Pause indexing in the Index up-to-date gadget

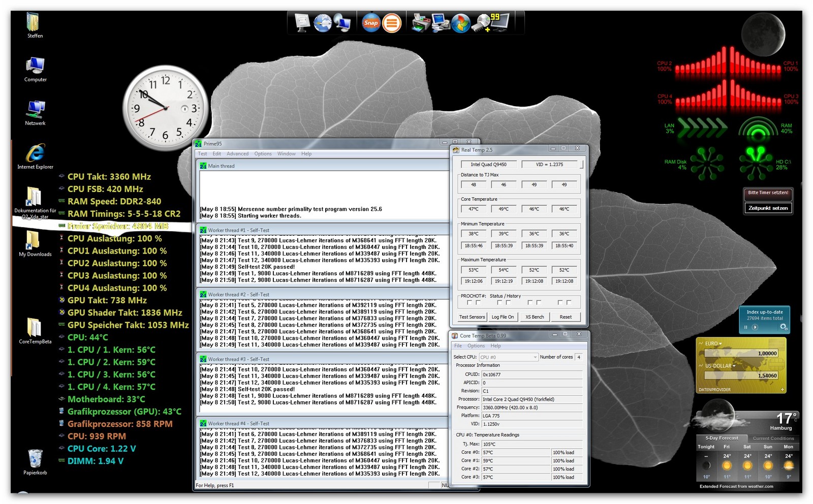[x=746, y=327]
